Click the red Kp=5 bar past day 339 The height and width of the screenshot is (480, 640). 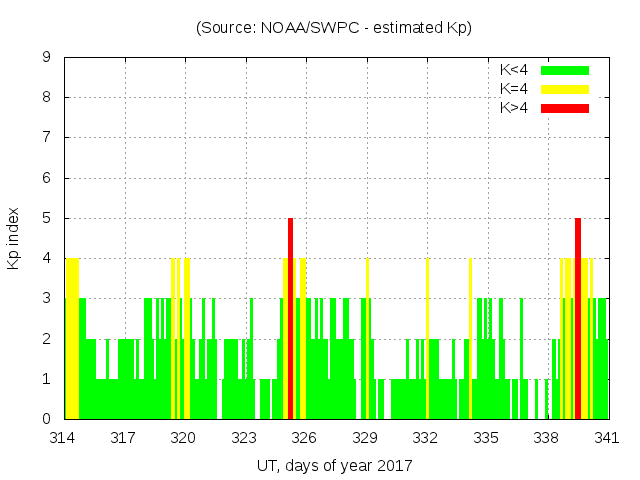(x=578, y=318)
